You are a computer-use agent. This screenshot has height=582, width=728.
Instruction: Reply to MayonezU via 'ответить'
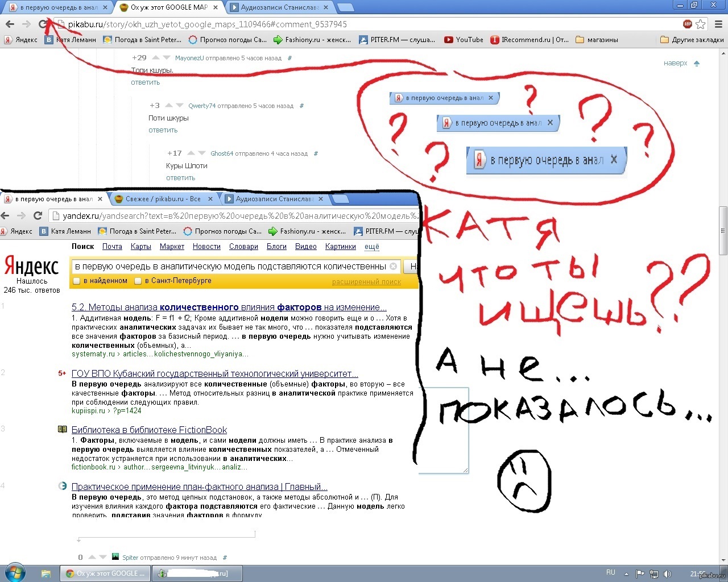tap(146, 82)
